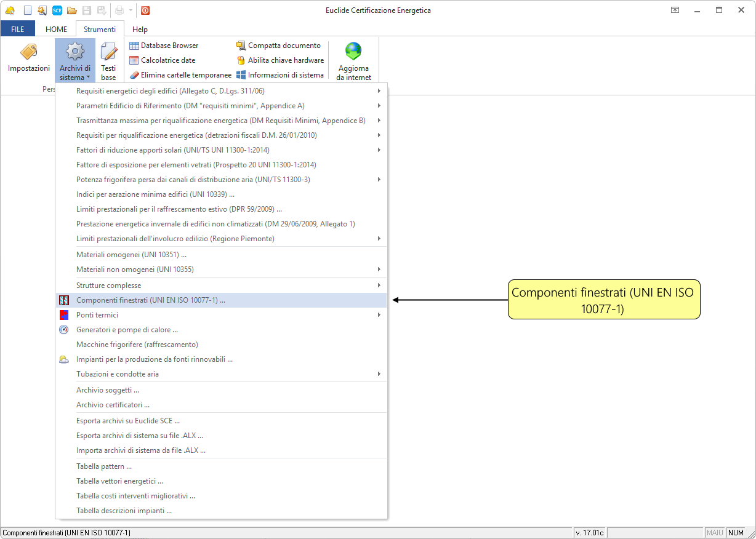Viewport: 756px width, 539px height.
Task: Switch to the HOME ribbon tab
Action: pos(57,30)
